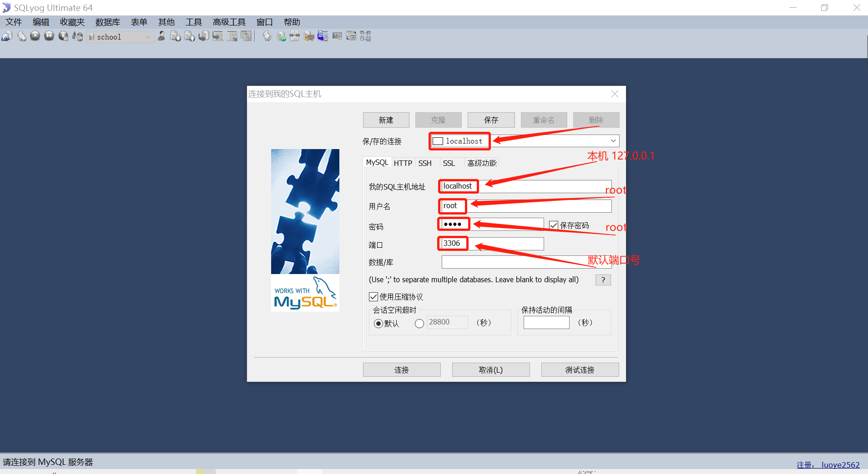
Task: Toggle the 保存密码 checkbox
Action: tap(554, 225)
